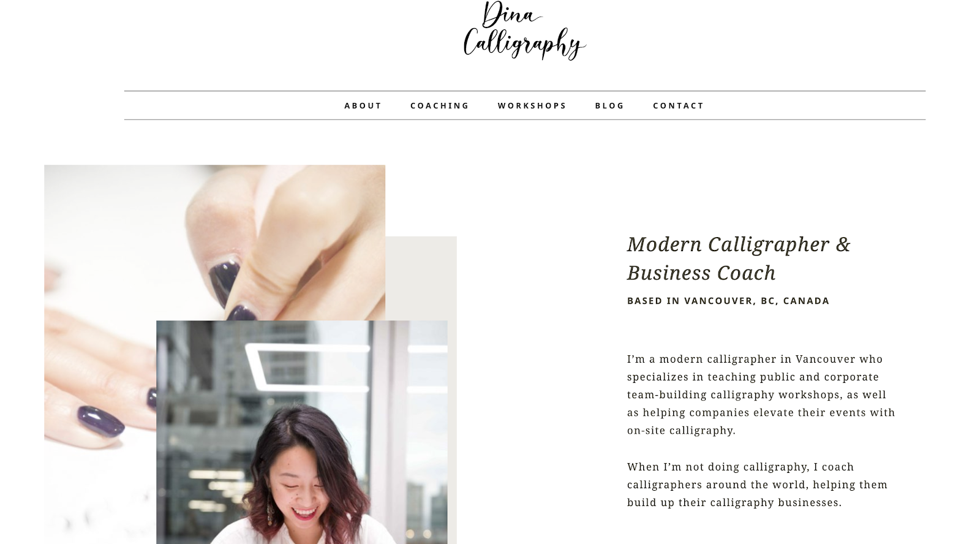Click the smiling woman portrait photo
The height and width of the screenshot is (544, 980).
[301, 432]
